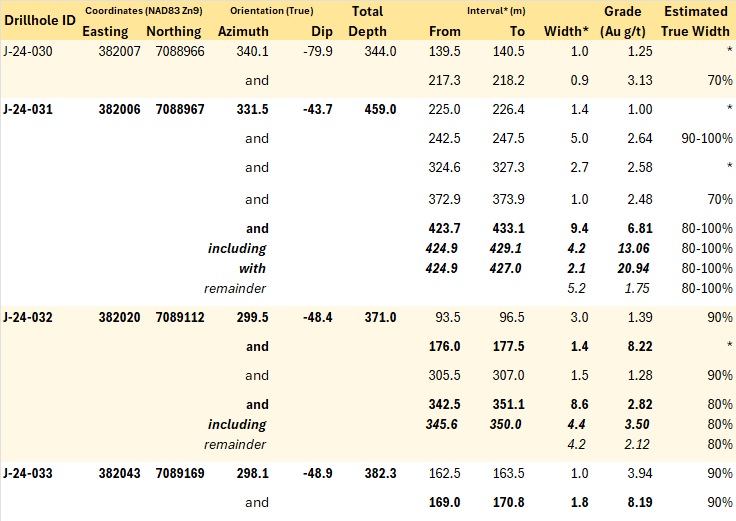The height and width of the screenshot is (521, 736).
Task: Select the Northing value 7089169
Action: click(x=180, y=473)
